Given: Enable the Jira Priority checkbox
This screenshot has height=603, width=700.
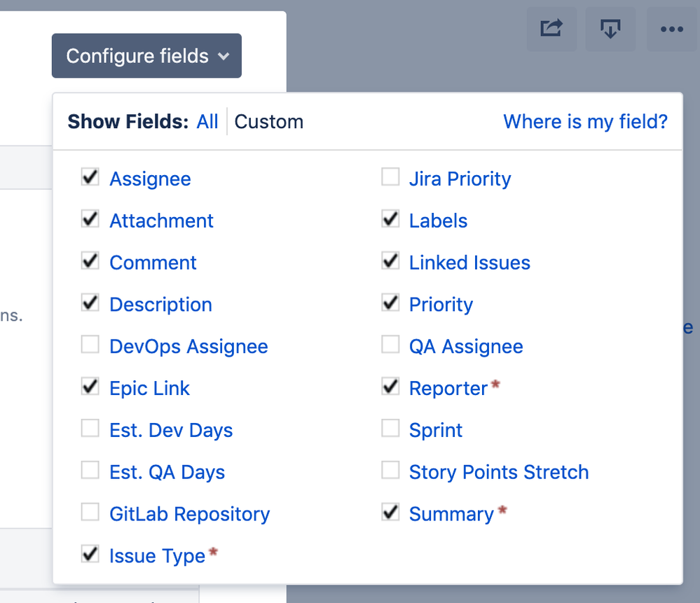Looking at the screenshot, I should 390,176.
